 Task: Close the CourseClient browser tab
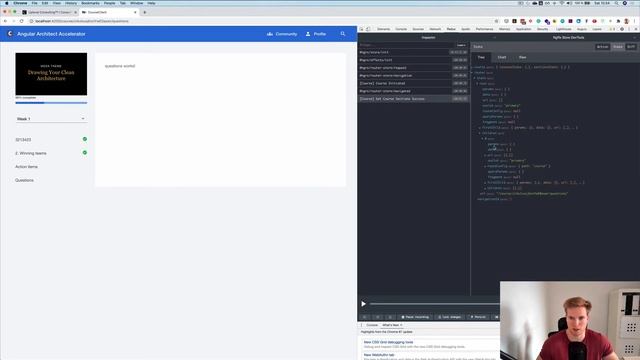[x=135, y=12]
